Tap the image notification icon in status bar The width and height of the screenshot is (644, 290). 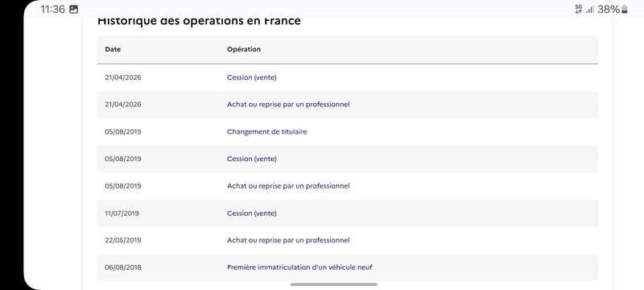pos(73,9)
